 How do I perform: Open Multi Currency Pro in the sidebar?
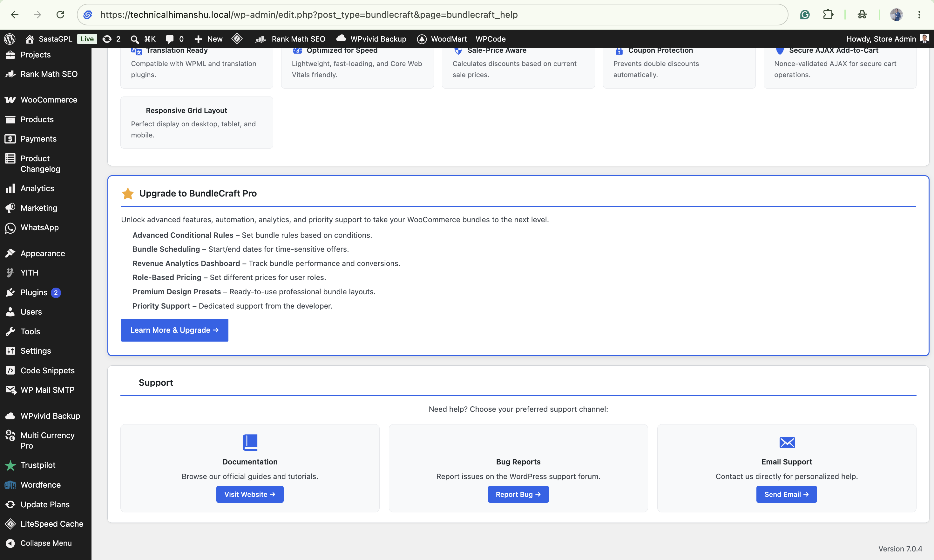click(x=46, y=440)
